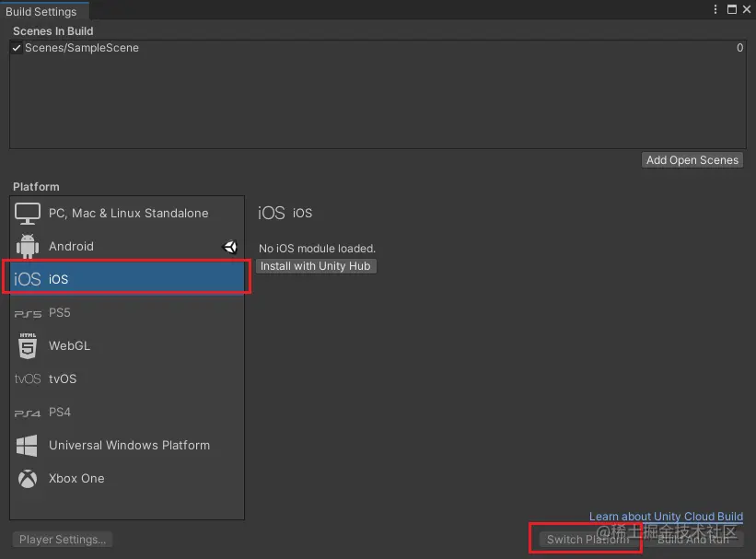Select the Scenes/SampleScene row text
Viewport: 756px width, 559px height.
point(82,48)
